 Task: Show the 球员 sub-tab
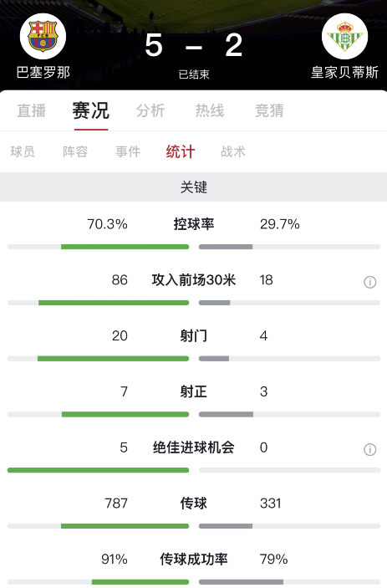[x=23, y=152]
